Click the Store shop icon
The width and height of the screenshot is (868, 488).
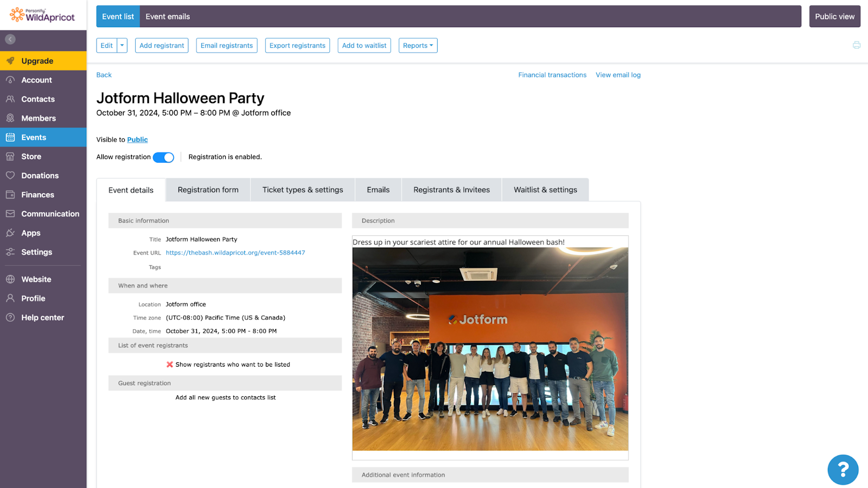[x=10, y=157]
